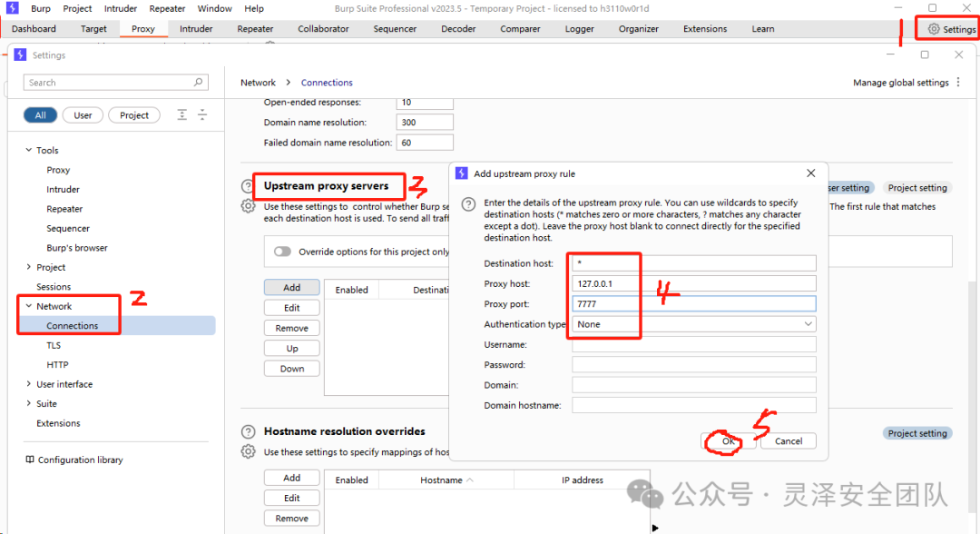Switch to the Dashboard tab
Viewport: 980px width, 534px height.
click(34, 29)
